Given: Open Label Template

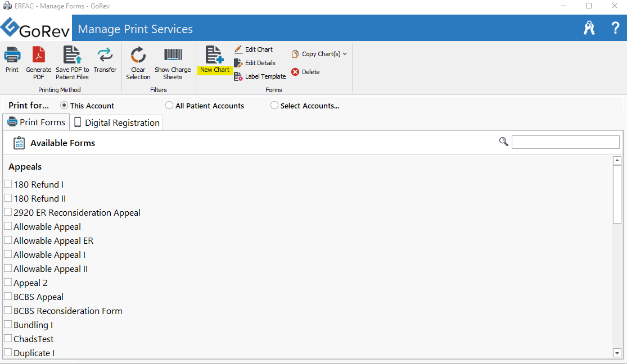Looking at the screenshot, I should [260, 76].
